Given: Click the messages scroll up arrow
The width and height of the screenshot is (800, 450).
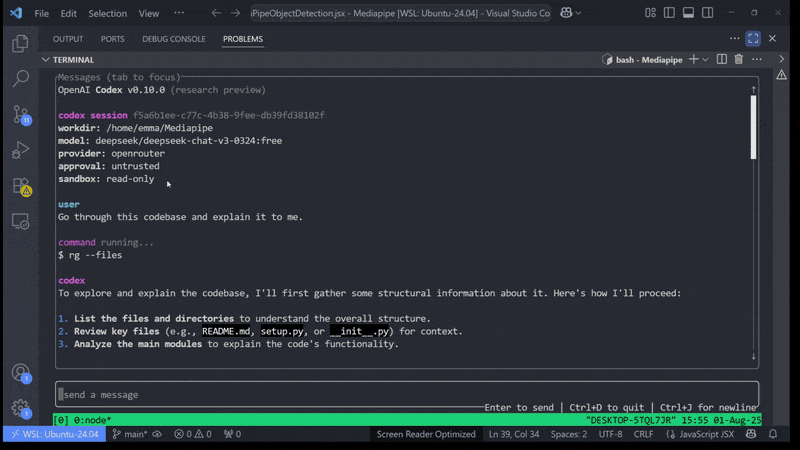Looking at the screenshot, I should coord(754,90).
